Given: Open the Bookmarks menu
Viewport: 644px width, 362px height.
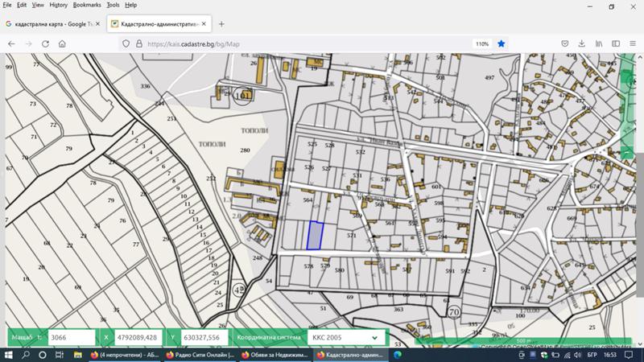Looking at the screenshot, I should [x=87, y=5].
